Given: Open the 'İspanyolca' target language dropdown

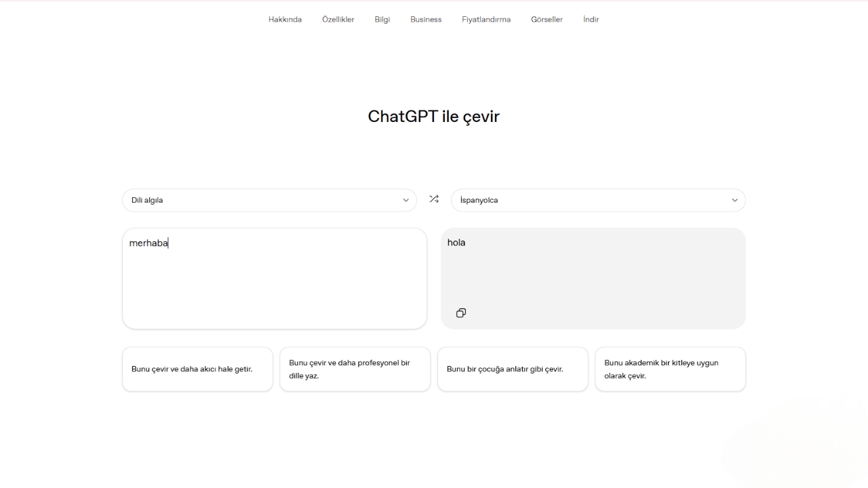Looking at the screenshot, I should [x=599, y=200].
